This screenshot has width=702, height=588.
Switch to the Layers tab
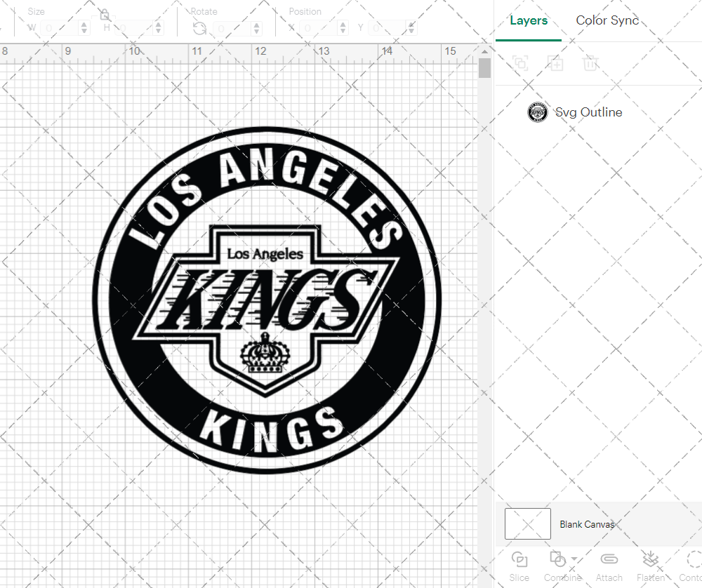click(529, 20)
